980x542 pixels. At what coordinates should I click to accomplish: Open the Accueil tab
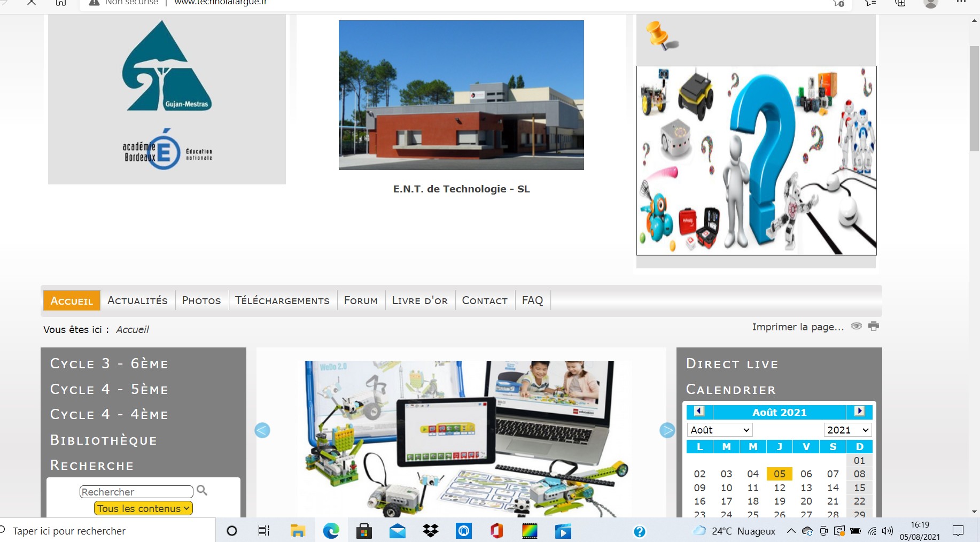click(x=72, y=300)
